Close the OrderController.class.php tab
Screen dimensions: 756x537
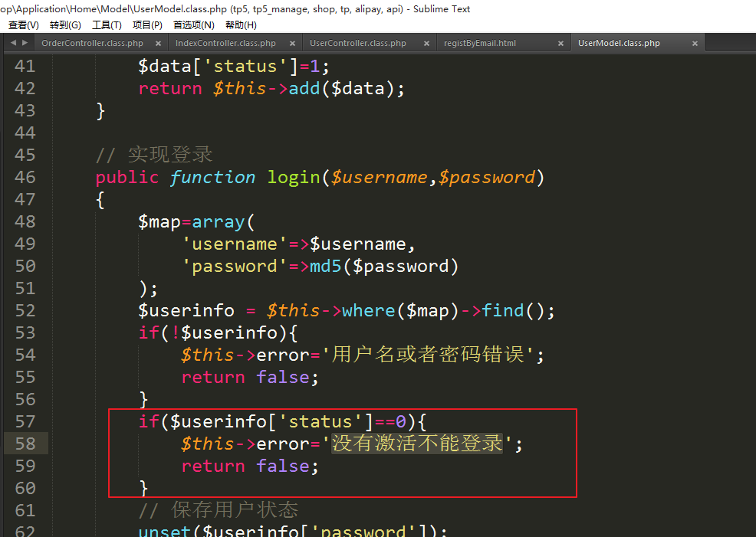point(159,44)
